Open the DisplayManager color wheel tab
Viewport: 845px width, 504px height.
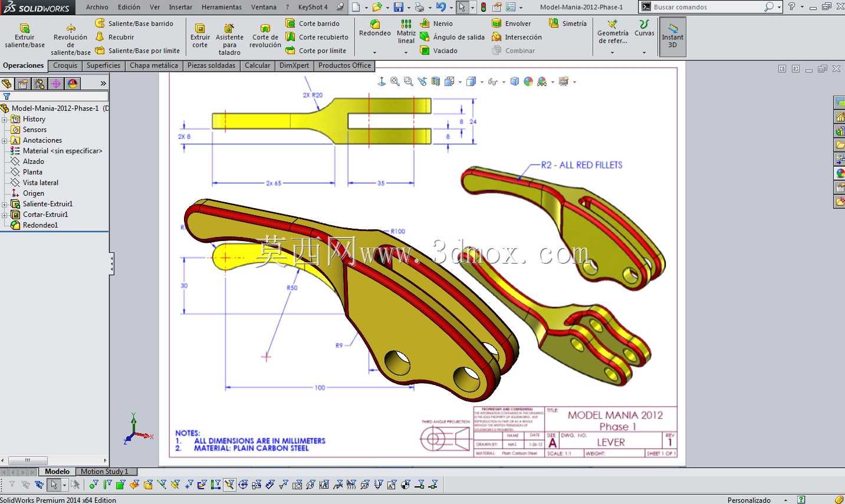(x=73, y=84)
